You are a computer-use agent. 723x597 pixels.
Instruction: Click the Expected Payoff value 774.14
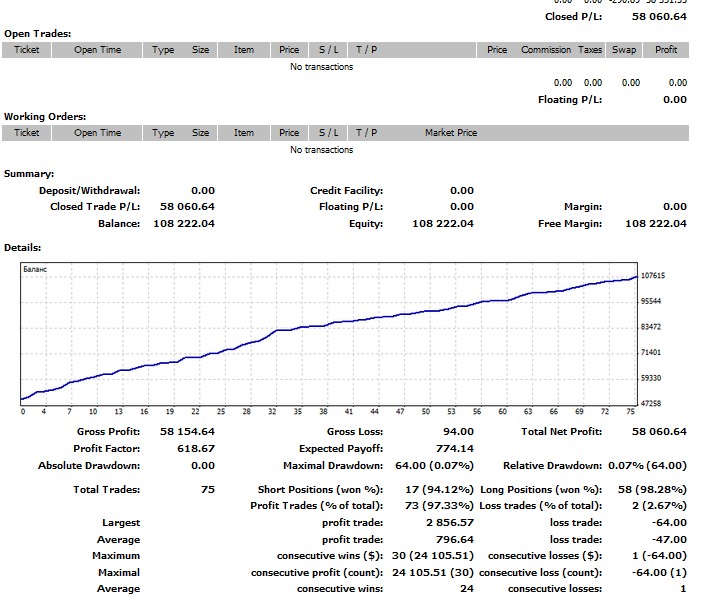point(455,449)
